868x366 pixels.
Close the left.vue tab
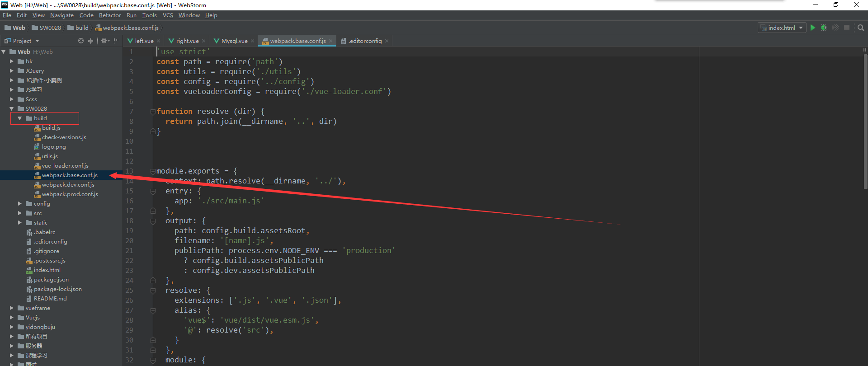coord(158,41)
